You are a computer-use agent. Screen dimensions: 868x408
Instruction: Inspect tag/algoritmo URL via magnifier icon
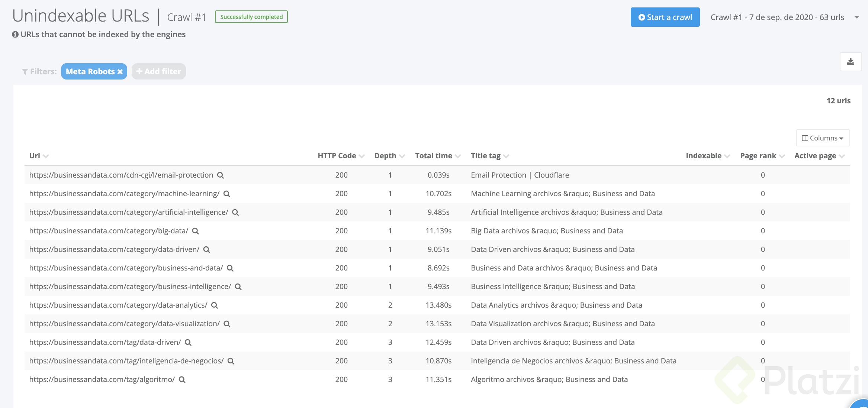pos(182,380)
